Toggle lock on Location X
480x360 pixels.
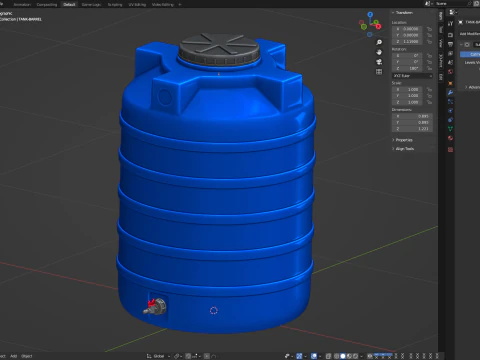point(429,29)
